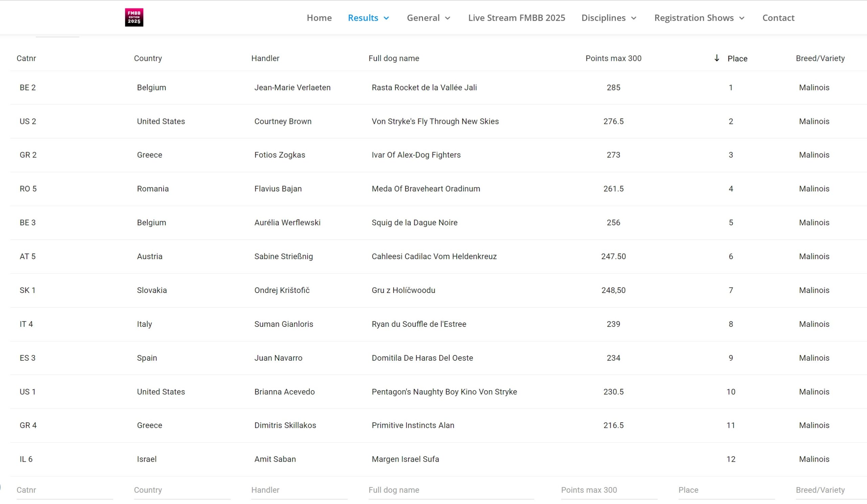The image size is (867, 504).
Task: Expand the General chevron arrow
Action: (447, 18)
